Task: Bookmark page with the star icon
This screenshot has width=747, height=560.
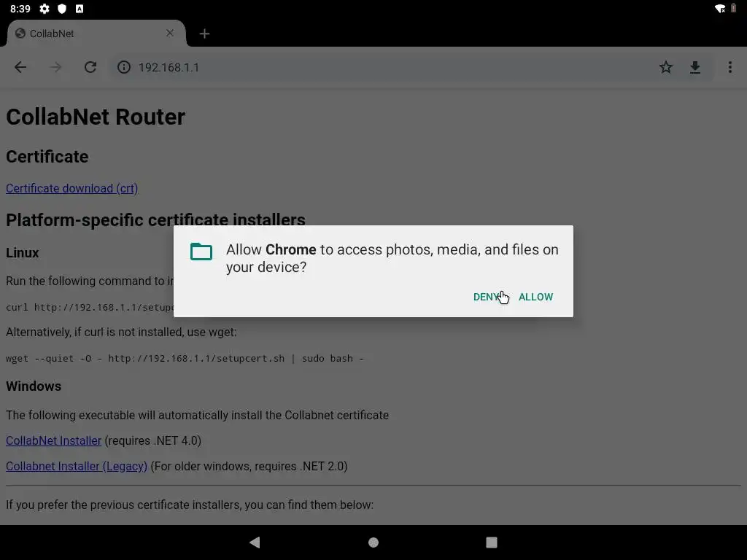Action: tap(665, 67)
